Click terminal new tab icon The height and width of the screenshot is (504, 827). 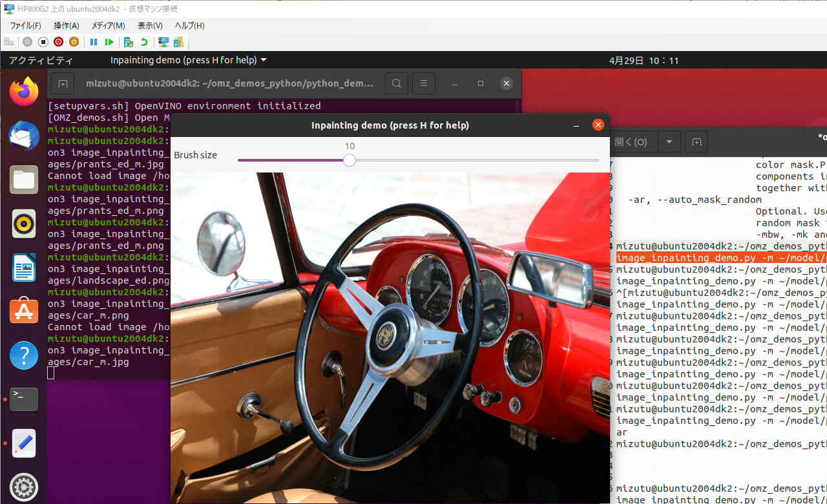tap(63, 83)
